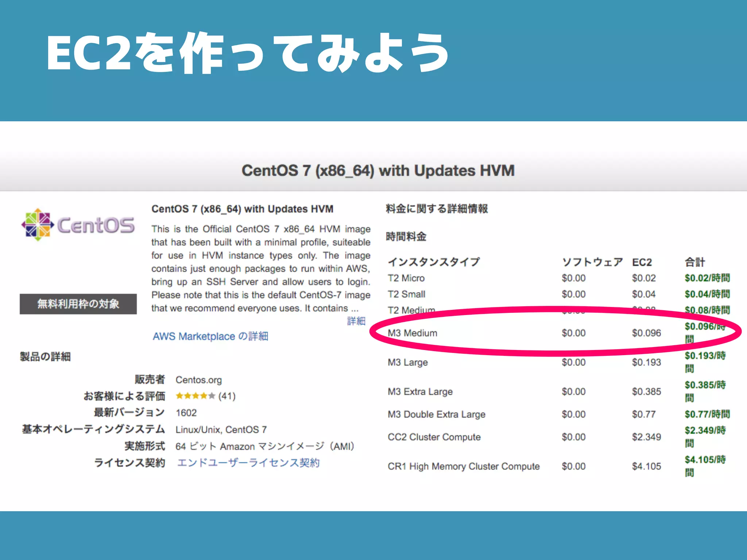
Task: Select the T2 Micro instance type row
Action: pos(558,278)
